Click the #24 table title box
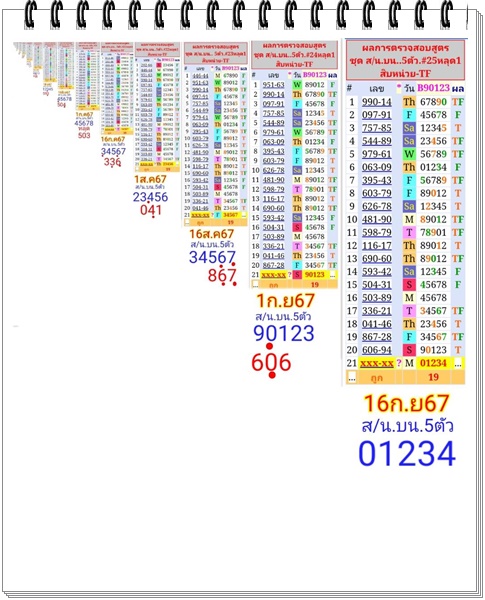The image size is (485, 600). tap(294, 55)
